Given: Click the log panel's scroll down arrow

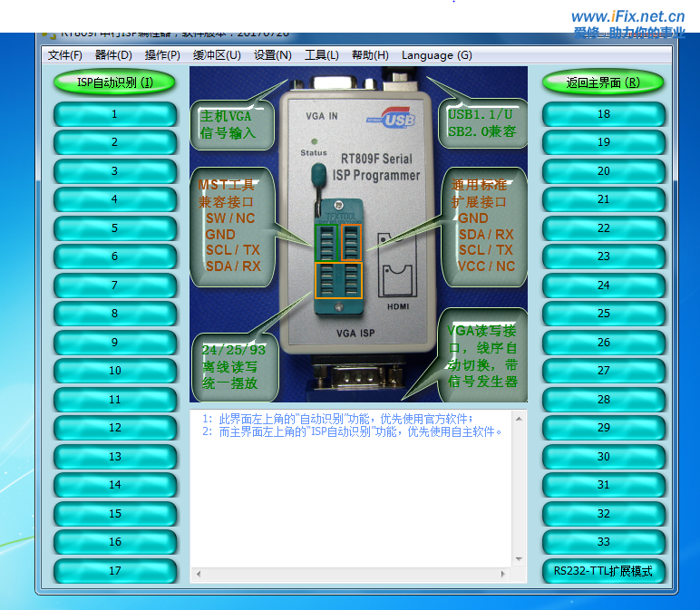Looking at the screenshot, I should [x=520, y=559].
